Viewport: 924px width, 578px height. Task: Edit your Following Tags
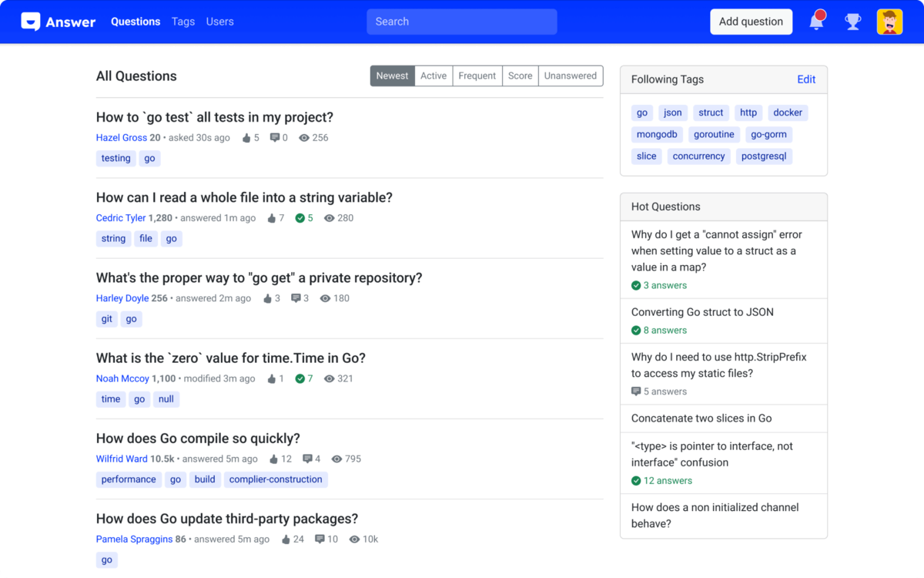(x=806, y=79)
